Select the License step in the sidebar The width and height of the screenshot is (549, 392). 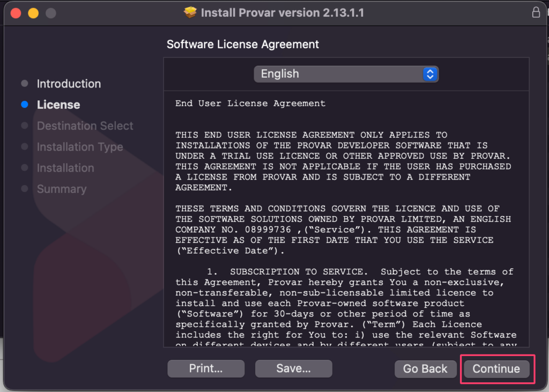58,105
